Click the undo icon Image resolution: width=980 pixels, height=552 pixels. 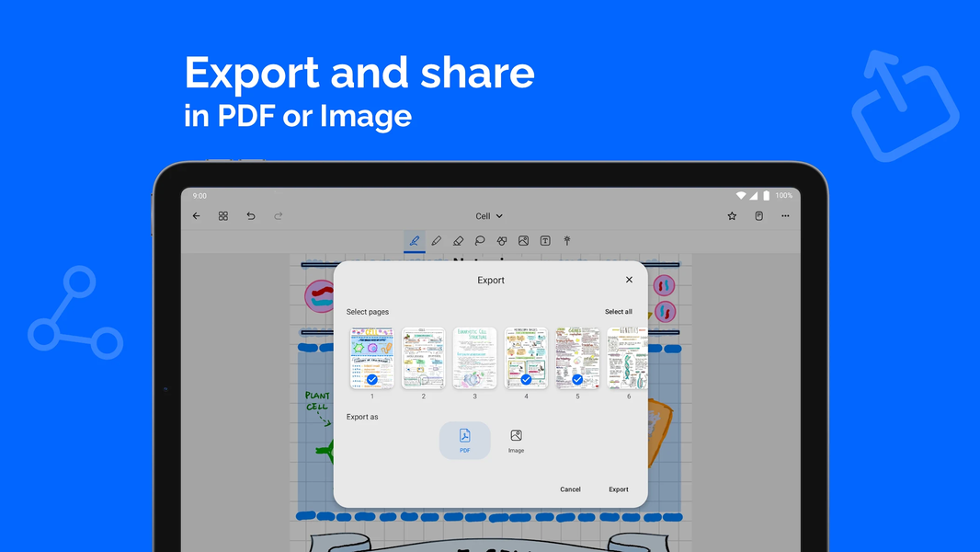coord(250,215)
